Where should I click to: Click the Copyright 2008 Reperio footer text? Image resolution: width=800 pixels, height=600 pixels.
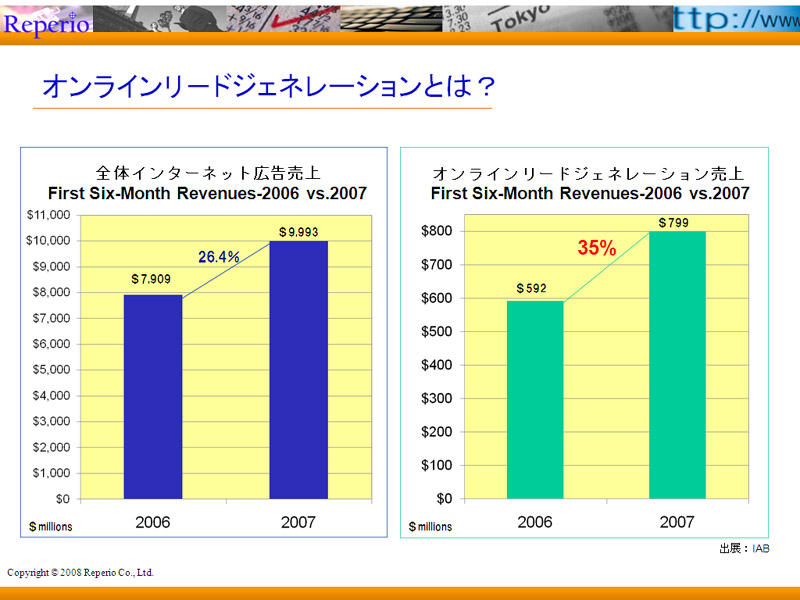(x=81, y=572)
